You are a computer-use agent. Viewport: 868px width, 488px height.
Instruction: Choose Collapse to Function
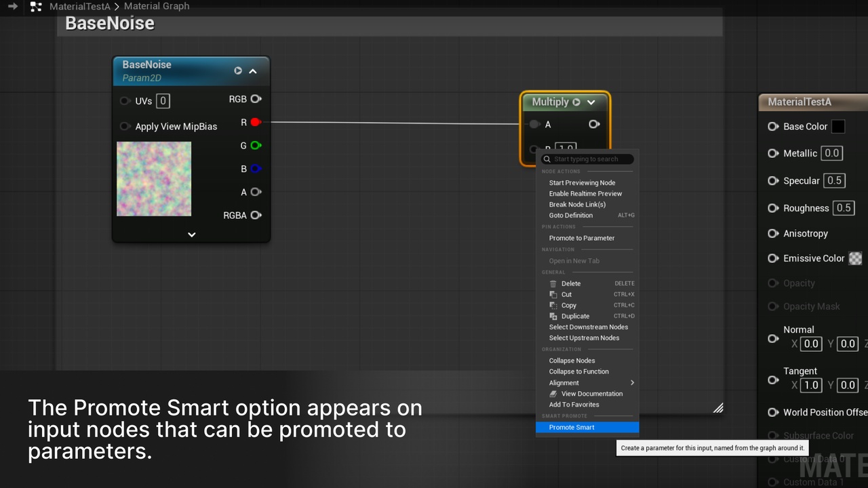pyautogui.click(x=587, y=371)
